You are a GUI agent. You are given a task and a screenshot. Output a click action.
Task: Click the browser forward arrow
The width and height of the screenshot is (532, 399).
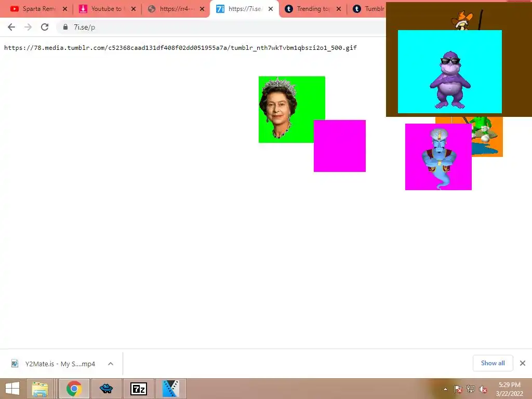[28, 27]
